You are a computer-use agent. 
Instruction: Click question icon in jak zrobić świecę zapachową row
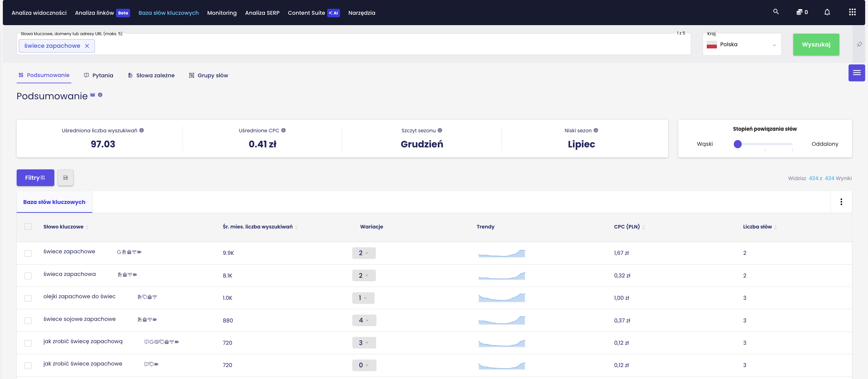[x=146, y=342]
